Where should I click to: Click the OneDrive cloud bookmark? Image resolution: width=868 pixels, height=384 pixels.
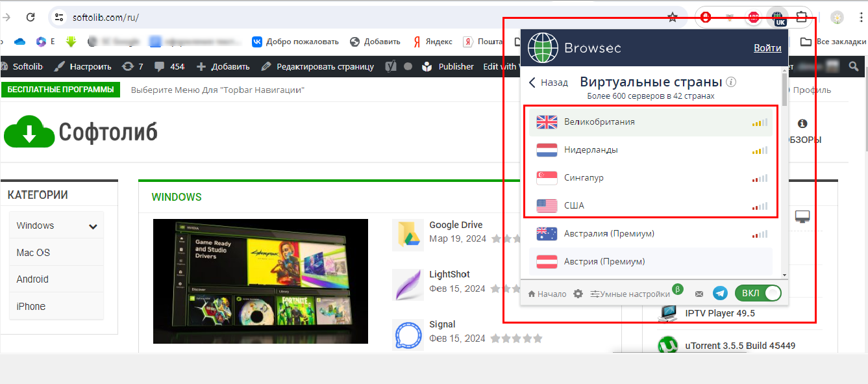19,42
